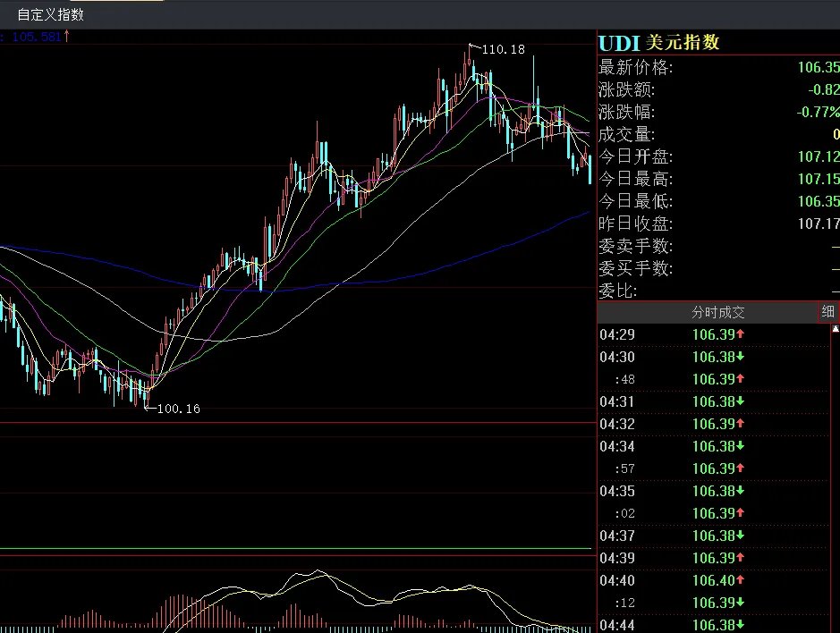The width and height of the screenshot is (840, 633).
Task: Click the 昨日收盘 value 107.17
Action: coord(819,224)
